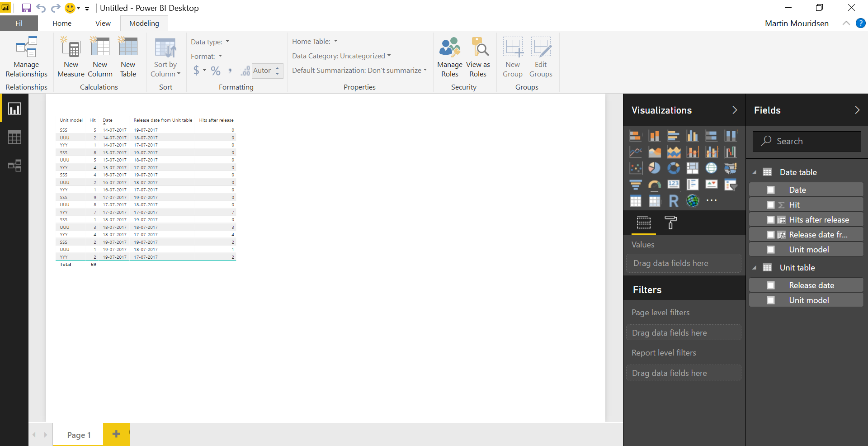
Task: Switch to Data view in left sidebar
Action: tap(14, 137)
